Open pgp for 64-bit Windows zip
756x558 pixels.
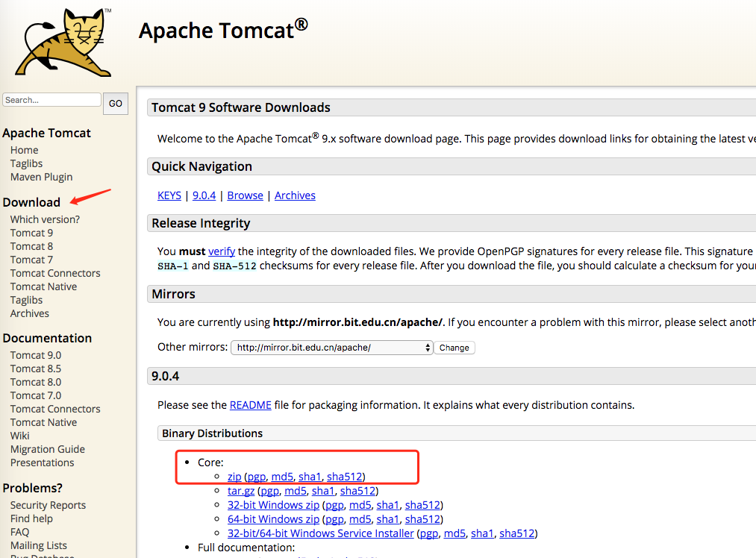pyautogui.click(x=334, y=519)
